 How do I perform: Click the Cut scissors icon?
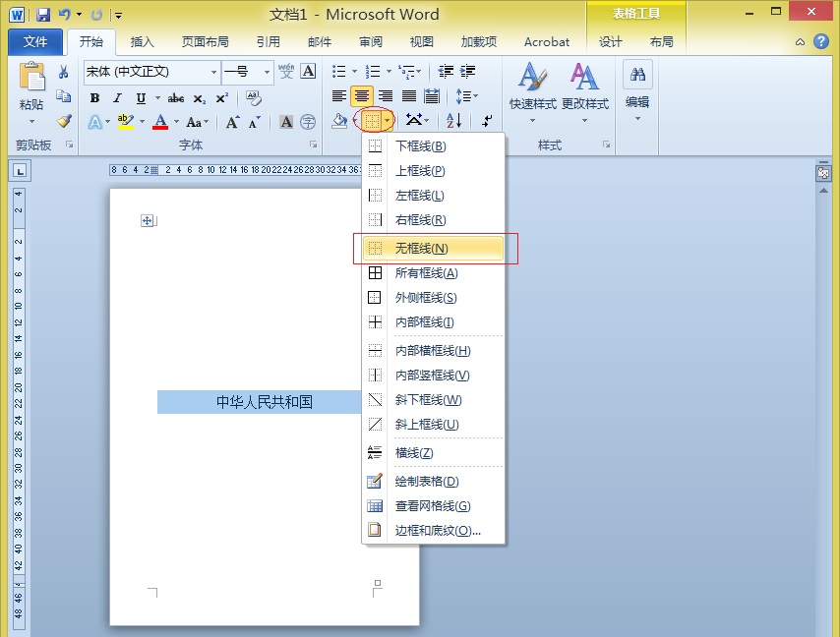(x=63, y=73)
